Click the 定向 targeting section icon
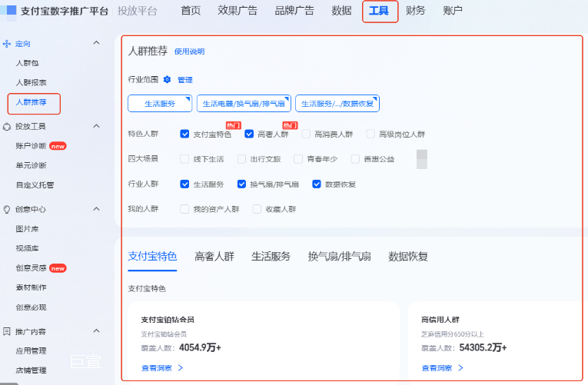Screen dimensions: 588x385 [x=7, y=44]
